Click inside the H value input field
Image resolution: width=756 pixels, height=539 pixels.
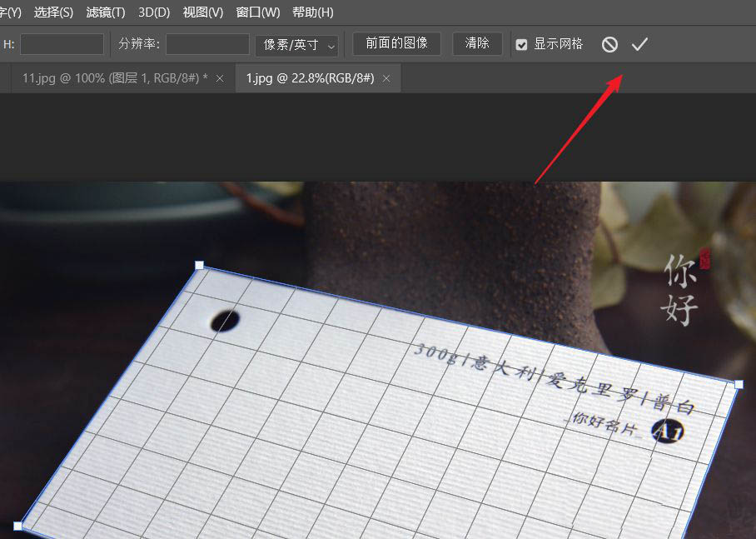tap(62, 44)
